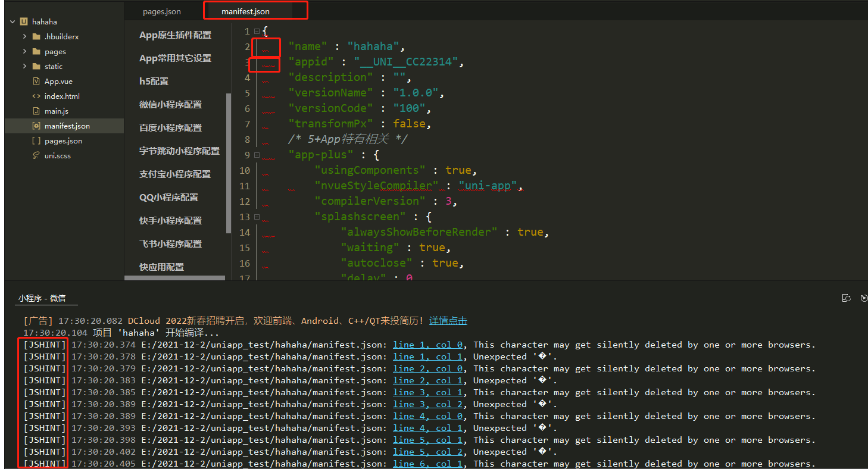The height and width of the screenshot is (469, 868).
Task: Click the re-run icon in console header
Action: pos(864,298)
